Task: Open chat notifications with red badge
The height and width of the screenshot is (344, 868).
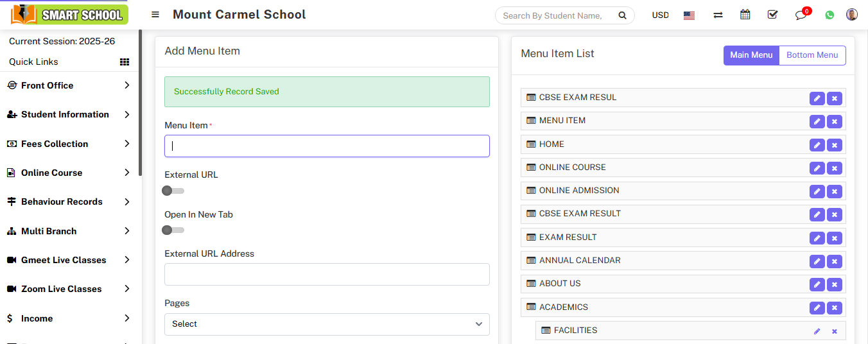Action: 801,15
